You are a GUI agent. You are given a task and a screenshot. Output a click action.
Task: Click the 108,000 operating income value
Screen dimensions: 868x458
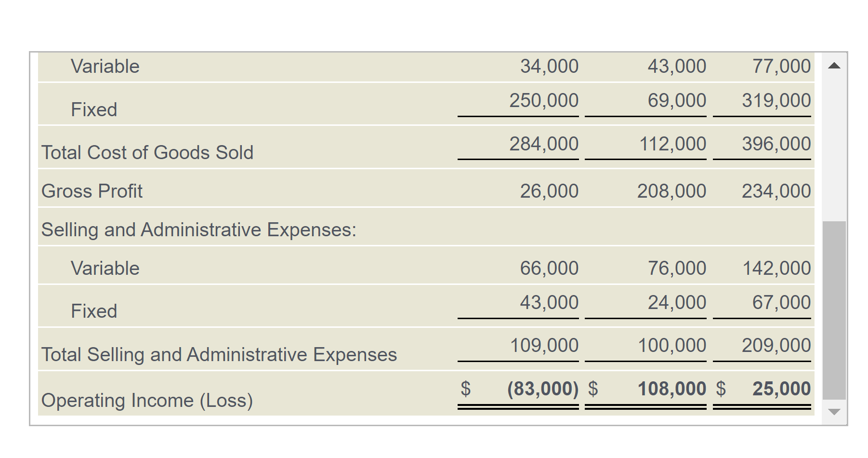[671, 389]
